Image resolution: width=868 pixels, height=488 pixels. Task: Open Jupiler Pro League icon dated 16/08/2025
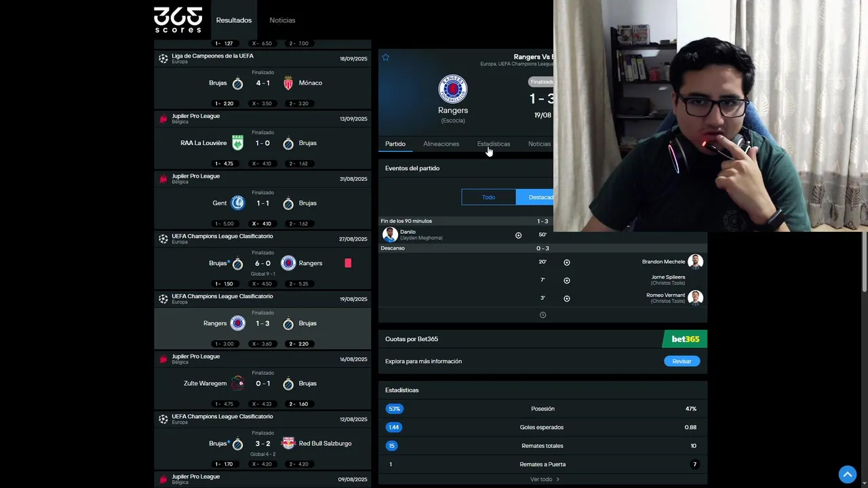(x=163, y=359)
